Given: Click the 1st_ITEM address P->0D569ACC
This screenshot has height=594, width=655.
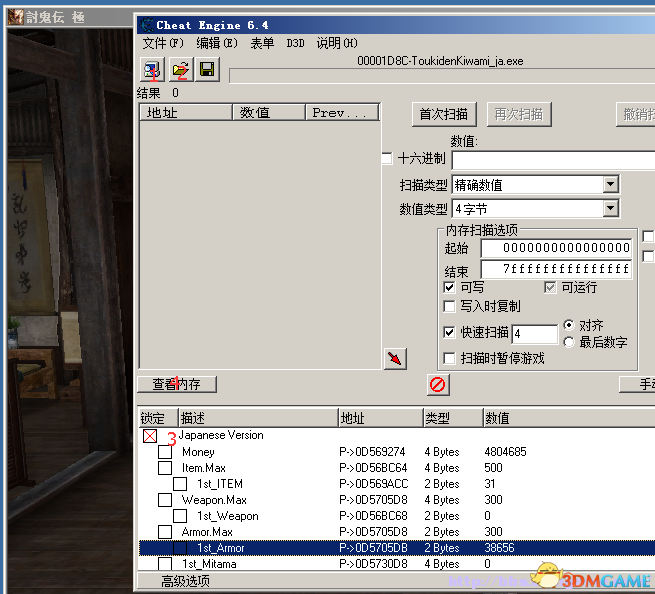Looking at the screenshot, I should click(x=373, y=484).
